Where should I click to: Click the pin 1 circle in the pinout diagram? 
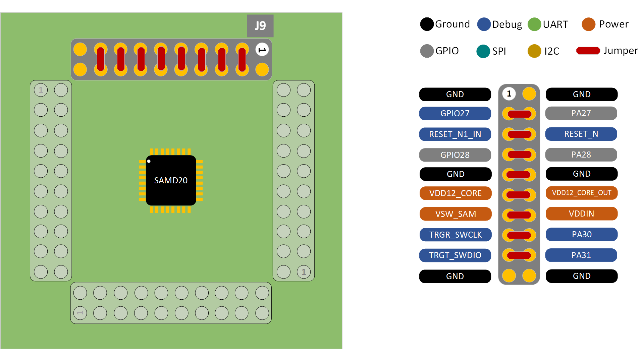tap(509, 94)
